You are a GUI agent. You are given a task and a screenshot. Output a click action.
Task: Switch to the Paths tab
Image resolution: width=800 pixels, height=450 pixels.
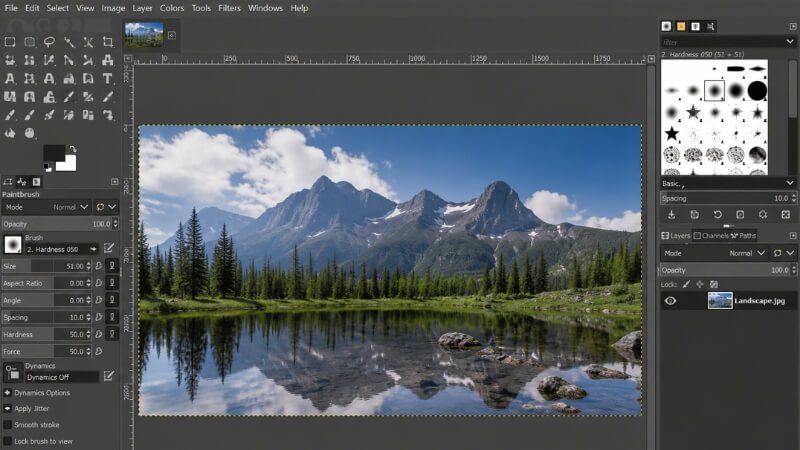click(x=743, y=235)
